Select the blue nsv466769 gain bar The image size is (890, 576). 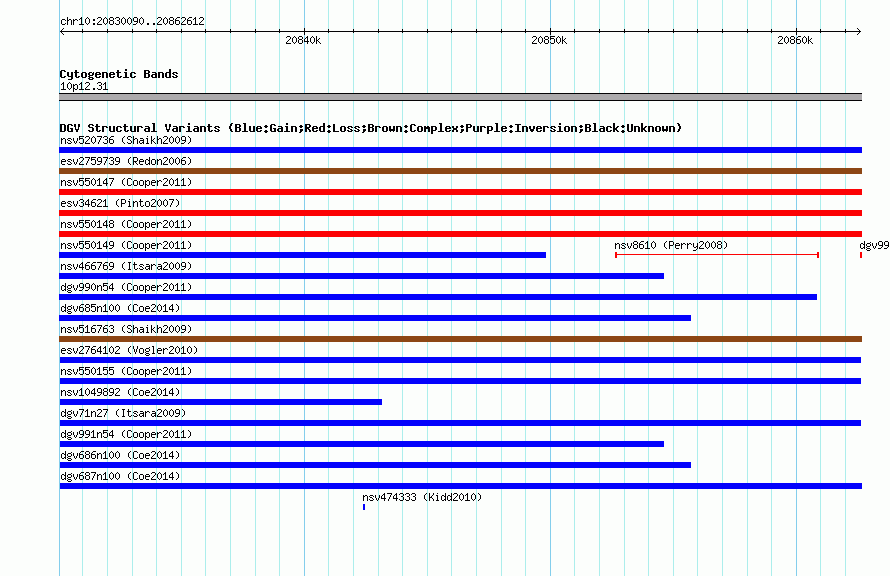(362, 276)
